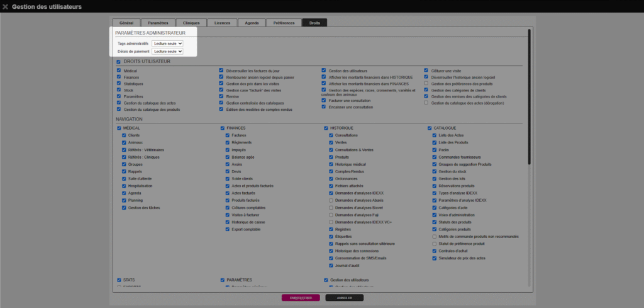This screenshot has width=644, height=308.
Task: Switch to the Général tab
Action: tap(126, 23)
